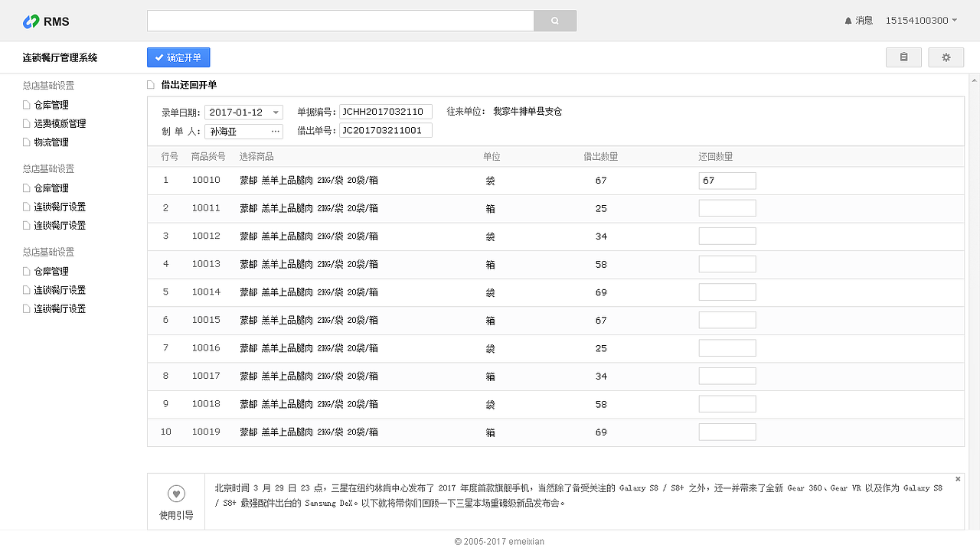This screenshot has height=551, width=980.
Task: Click the 商品货号 column header
Action: tap(208, 157)
